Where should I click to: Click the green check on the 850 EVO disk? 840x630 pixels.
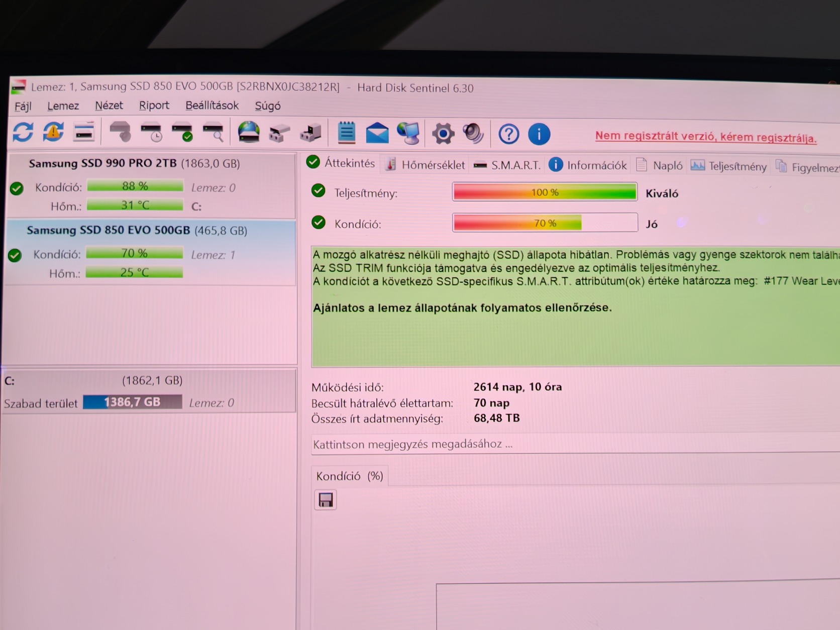tap(15, 255)
